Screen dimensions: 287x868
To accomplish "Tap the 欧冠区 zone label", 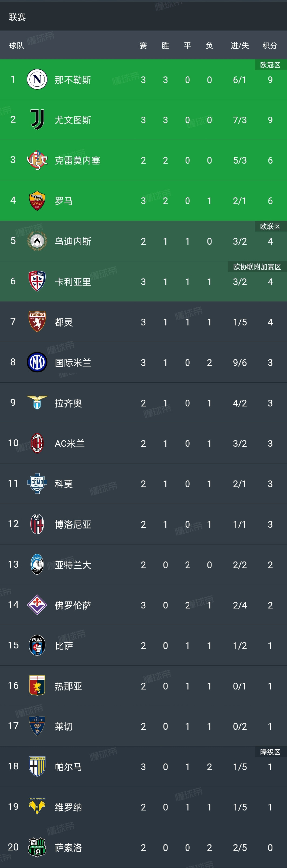I will pyautogui.click(x=270, y=65).
